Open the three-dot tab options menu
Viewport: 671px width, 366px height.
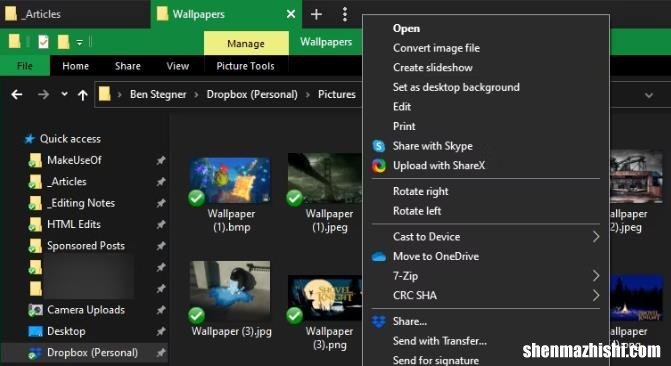click(x=344, y=14)
